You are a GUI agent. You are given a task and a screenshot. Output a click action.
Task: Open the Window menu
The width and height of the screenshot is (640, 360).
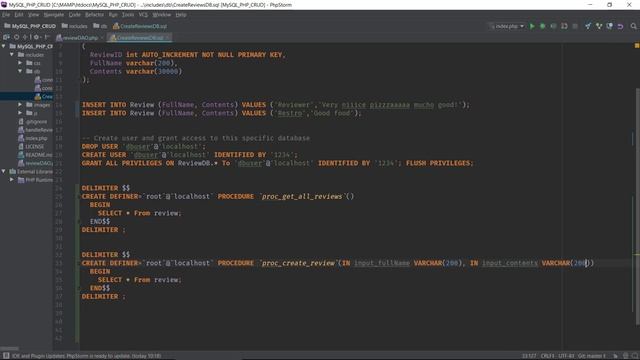point(162,15)
